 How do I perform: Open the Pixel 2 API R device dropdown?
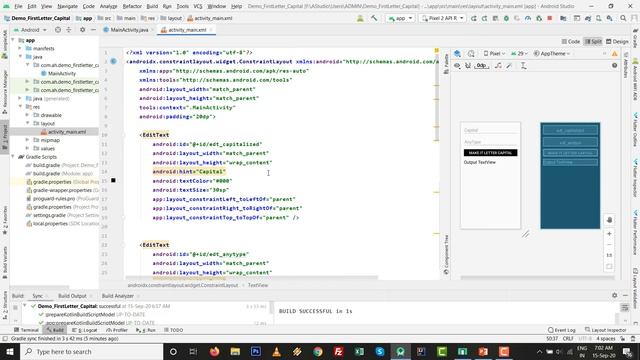pos(442,18)
